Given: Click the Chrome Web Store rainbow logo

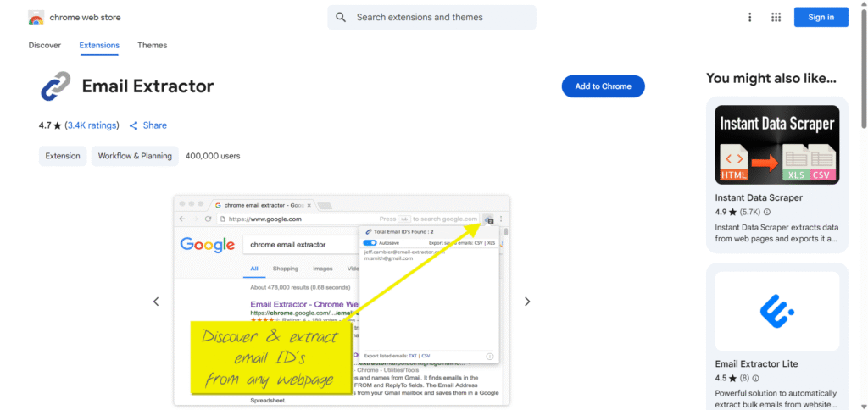Looking at the screenshot, I should click(x=36, y=18).
